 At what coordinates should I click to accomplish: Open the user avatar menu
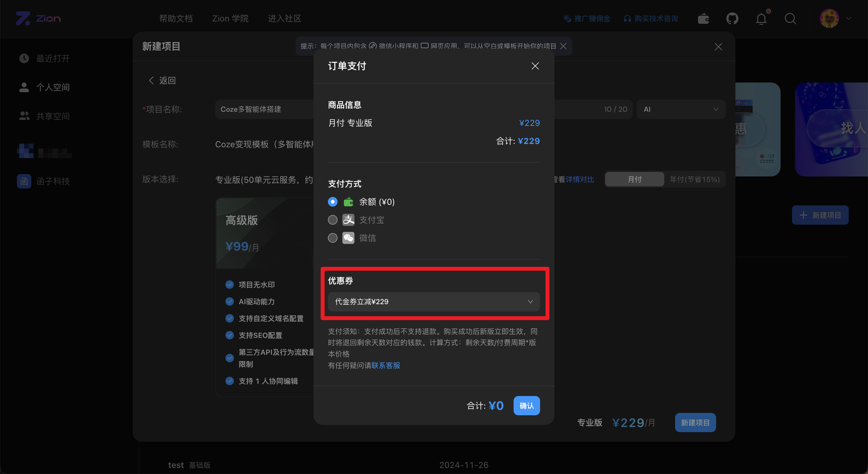(829, 18)
